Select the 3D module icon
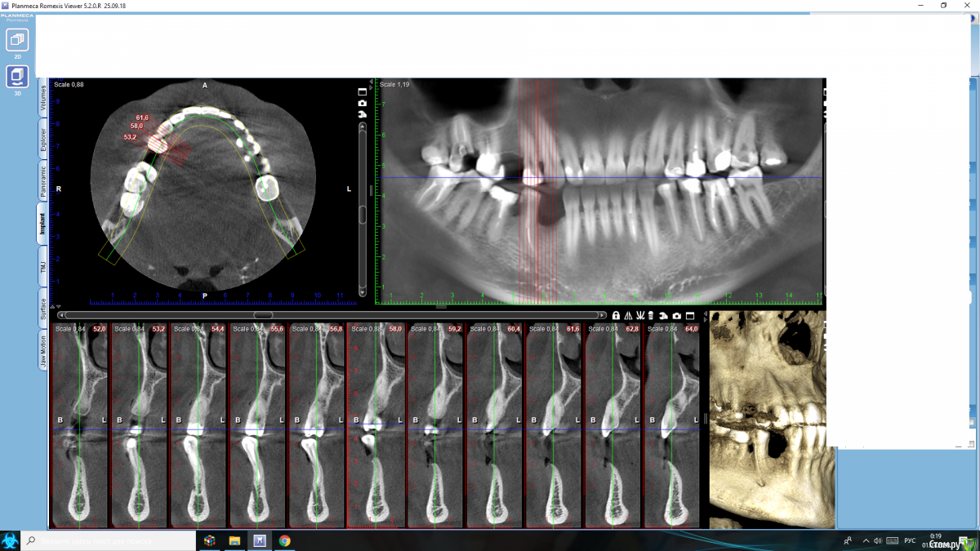Viewport: 980px width, 551px height. pos(17,78)
